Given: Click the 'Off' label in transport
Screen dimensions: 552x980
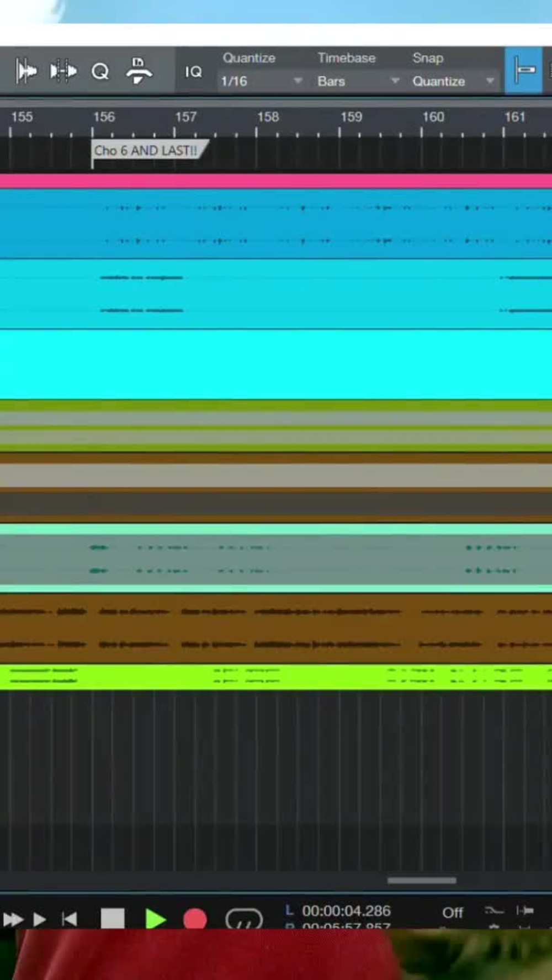Looking at the screenshot, I should [453, 913].
